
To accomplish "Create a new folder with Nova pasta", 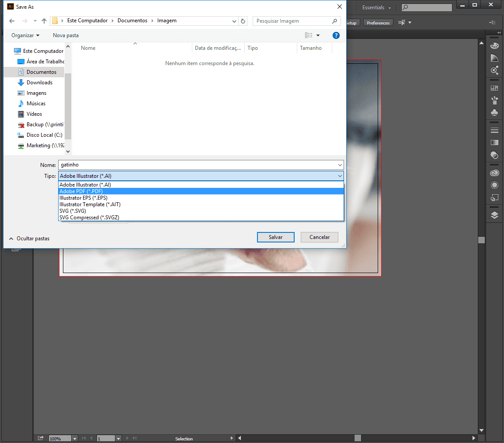I will [x=66, y=35].
